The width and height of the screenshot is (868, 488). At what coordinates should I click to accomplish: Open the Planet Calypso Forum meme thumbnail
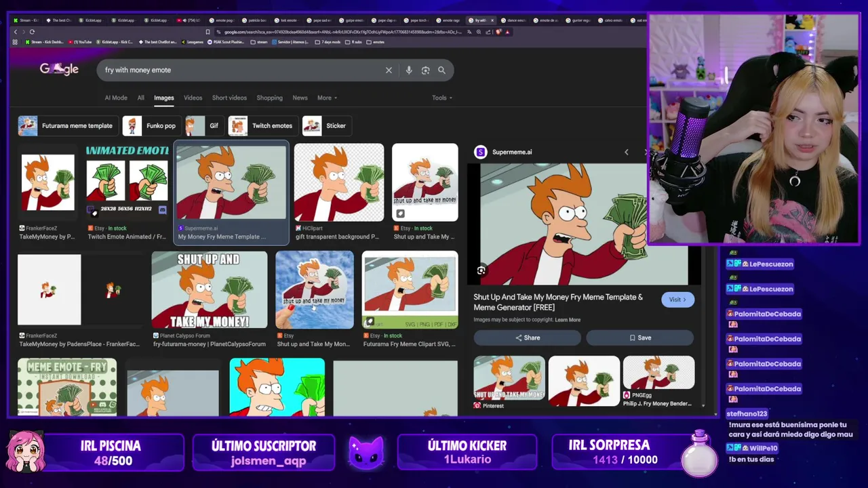pyautogui.click(x=210, y=289)
